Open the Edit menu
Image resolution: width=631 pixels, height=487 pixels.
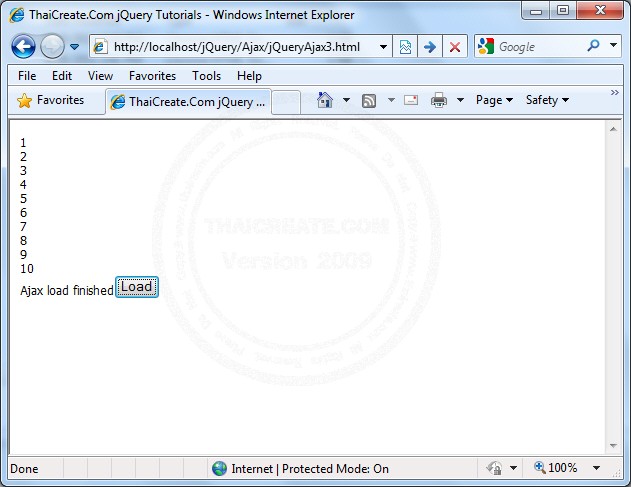pyautogui.click(x=62, y=76)
